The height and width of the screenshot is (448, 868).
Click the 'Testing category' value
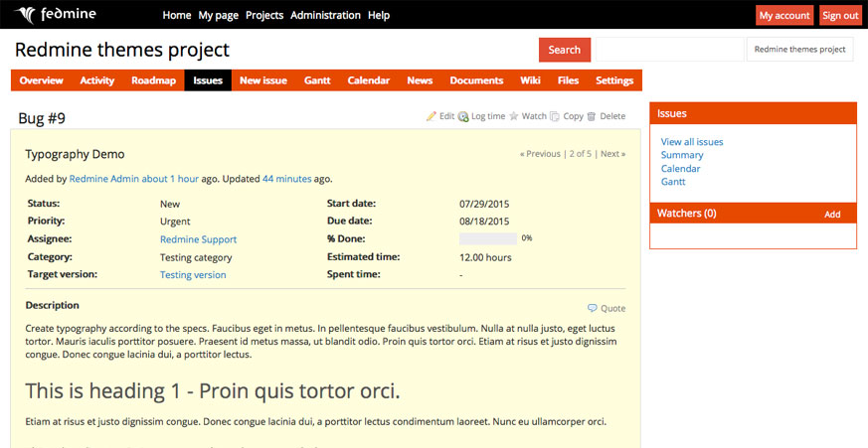point(196,257)
